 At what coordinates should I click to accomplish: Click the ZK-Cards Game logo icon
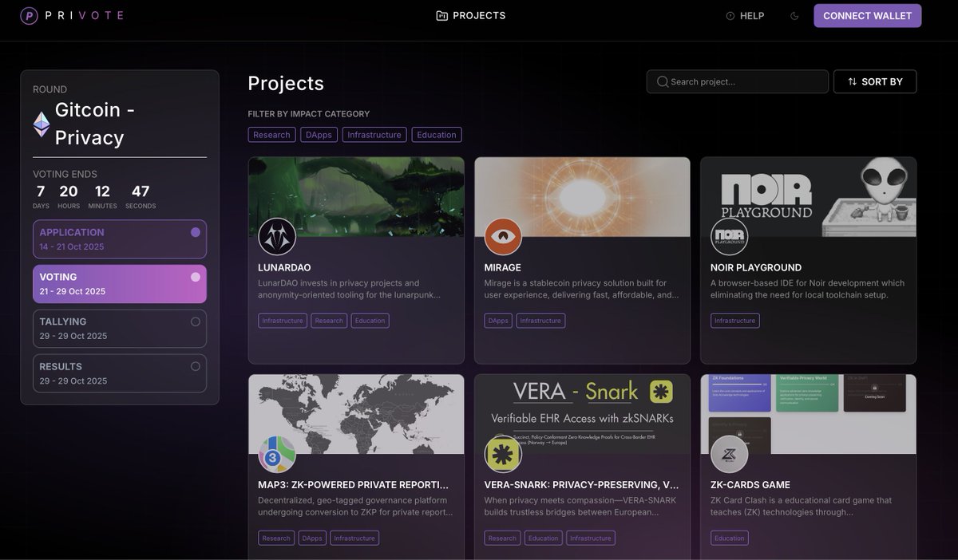tap(730, 454)
